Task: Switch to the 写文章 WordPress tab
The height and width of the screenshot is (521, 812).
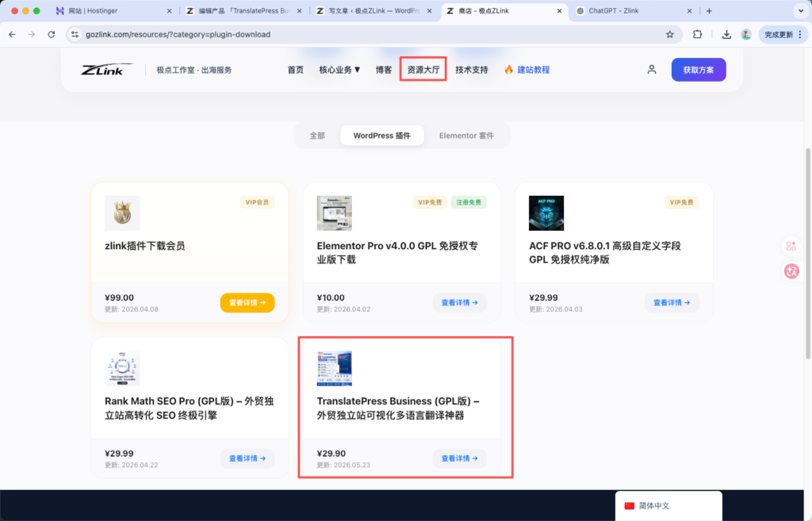Action: coord(374,11)
